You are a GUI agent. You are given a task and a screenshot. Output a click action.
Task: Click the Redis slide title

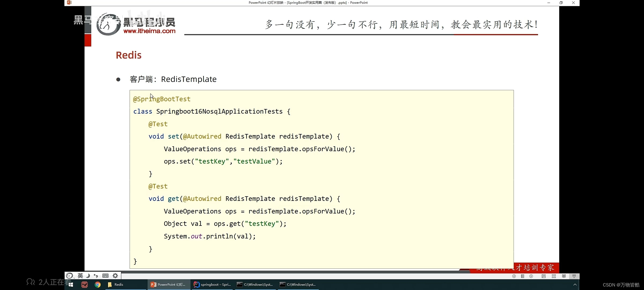click(x=129, y=55)
